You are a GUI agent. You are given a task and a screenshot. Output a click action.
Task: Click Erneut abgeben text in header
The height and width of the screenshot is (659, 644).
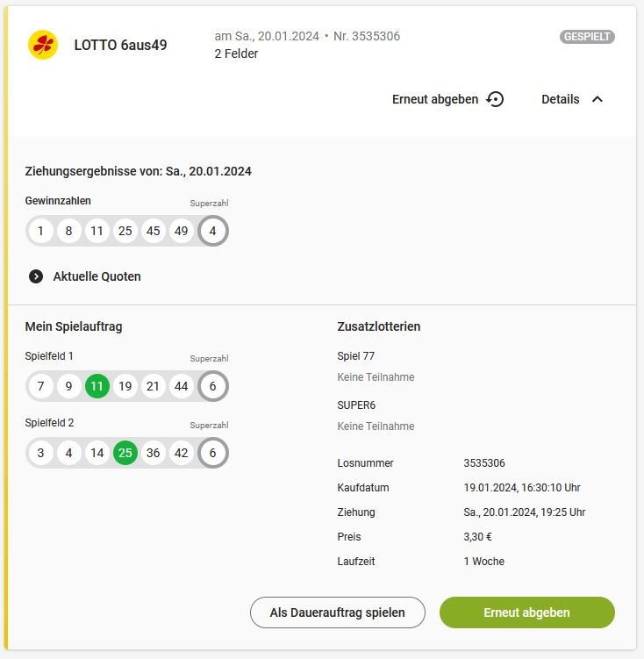435,99
